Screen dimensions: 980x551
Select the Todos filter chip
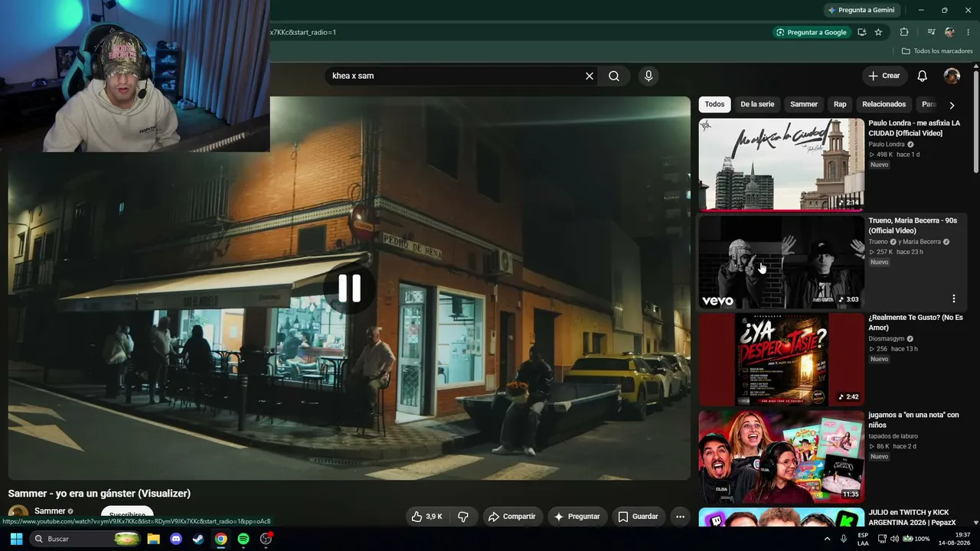[714, 104]
